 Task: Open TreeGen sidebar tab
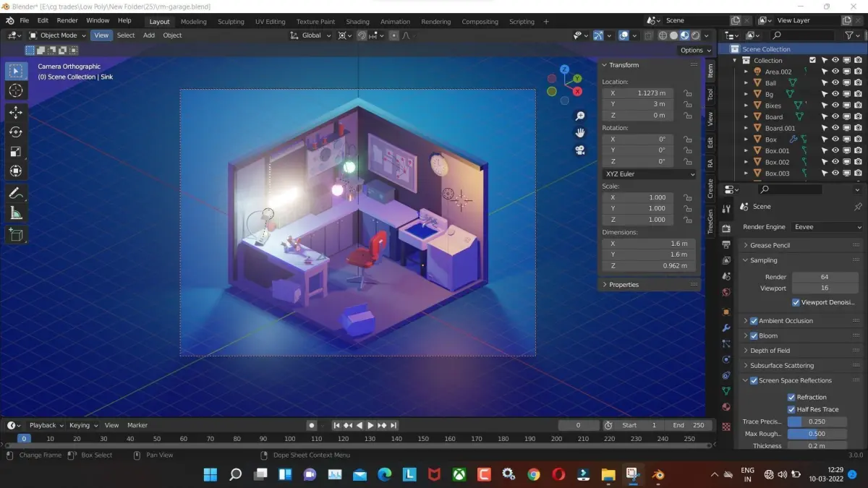[710, 221]
